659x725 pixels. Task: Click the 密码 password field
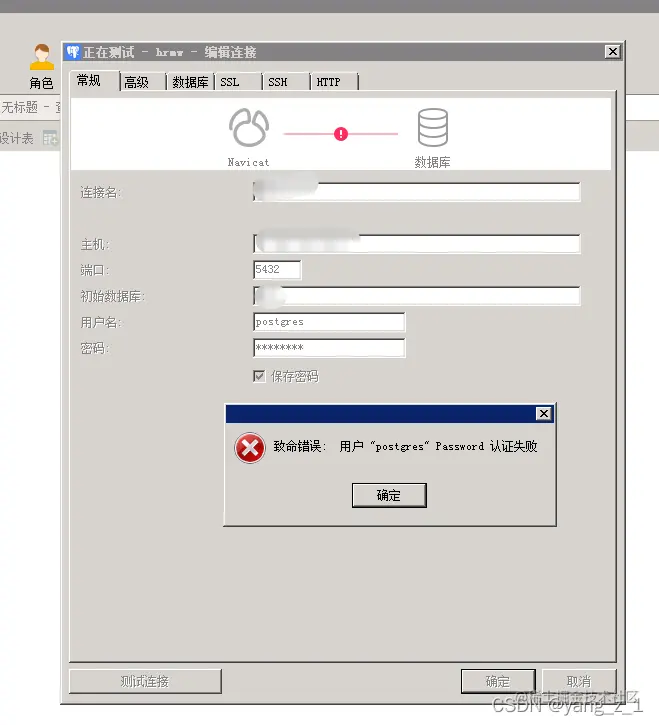click(x=329, y=348)
